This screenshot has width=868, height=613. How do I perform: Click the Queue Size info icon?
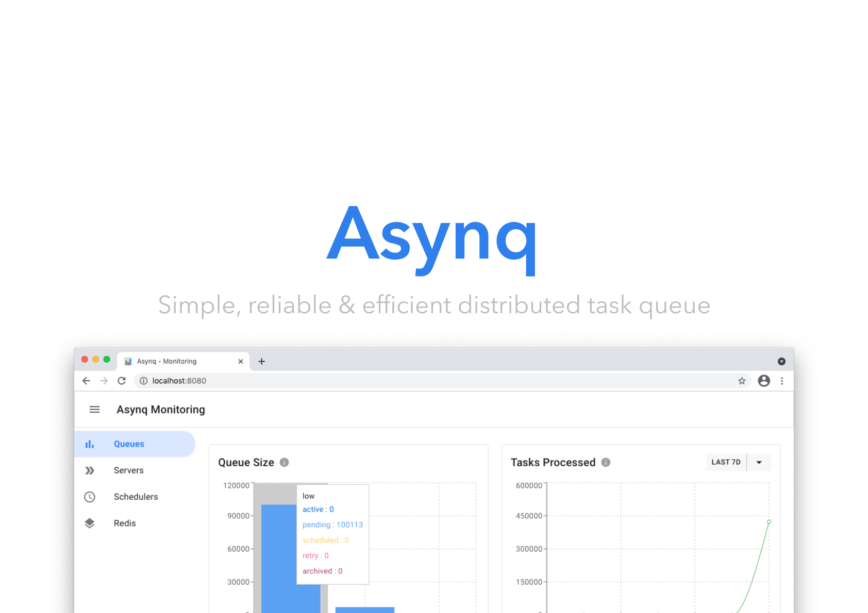284,463
